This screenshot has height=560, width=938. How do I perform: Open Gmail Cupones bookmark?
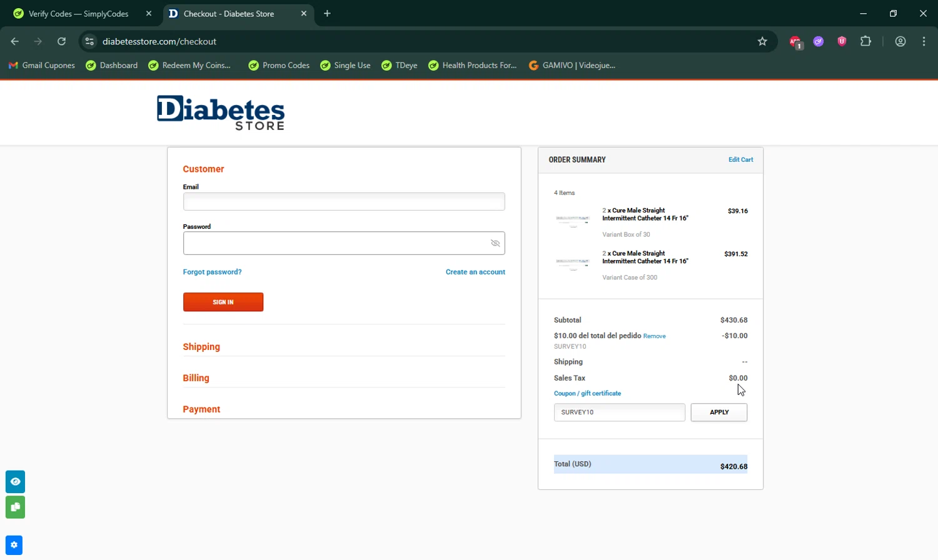coord(41,65)
